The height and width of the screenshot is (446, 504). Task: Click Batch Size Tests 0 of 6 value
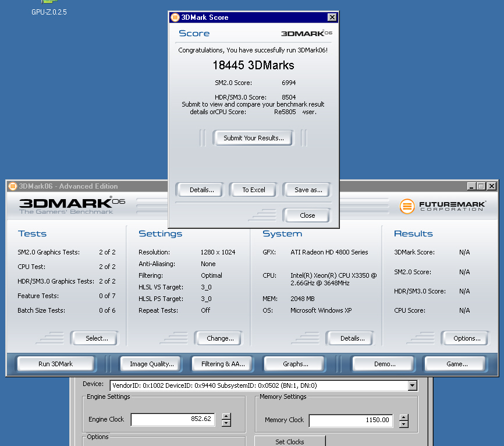click(x=107, y=310)
